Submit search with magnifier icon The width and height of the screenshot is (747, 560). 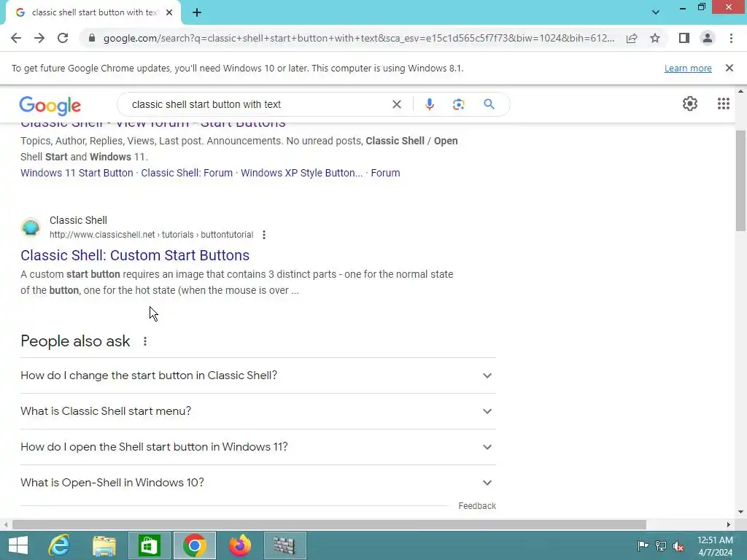pyautogui.click(x=489, y=104)
